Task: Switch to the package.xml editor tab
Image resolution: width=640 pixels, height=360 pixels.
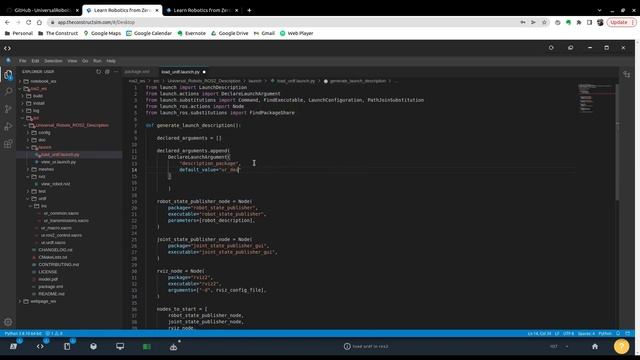Action: point(137,72)
